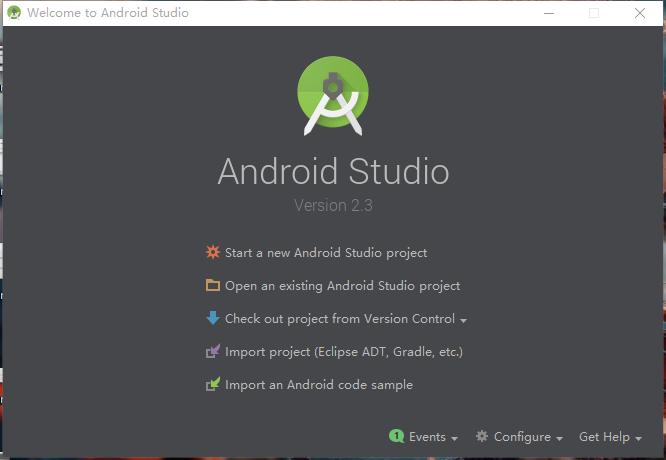Click the blue download arrow icon
Image resolution: width=666 pixels, height=460 pixels.
coord(212,319)
